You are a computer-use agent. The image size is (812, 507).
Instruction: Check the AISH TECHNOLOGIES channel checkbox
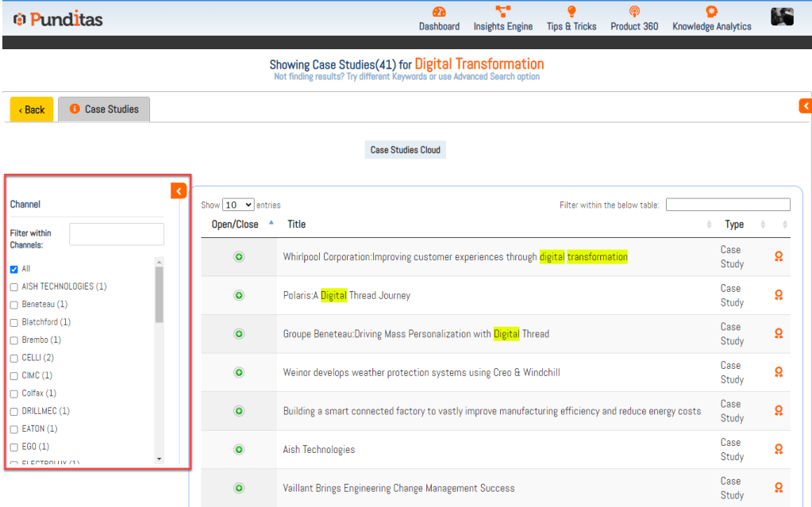point(13,286)
